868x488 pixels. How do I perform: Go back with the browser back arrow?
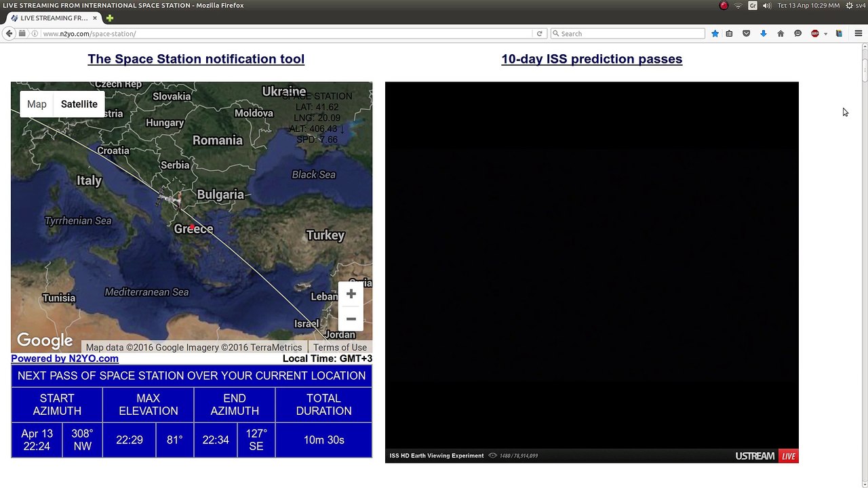[x=9, y=33]
